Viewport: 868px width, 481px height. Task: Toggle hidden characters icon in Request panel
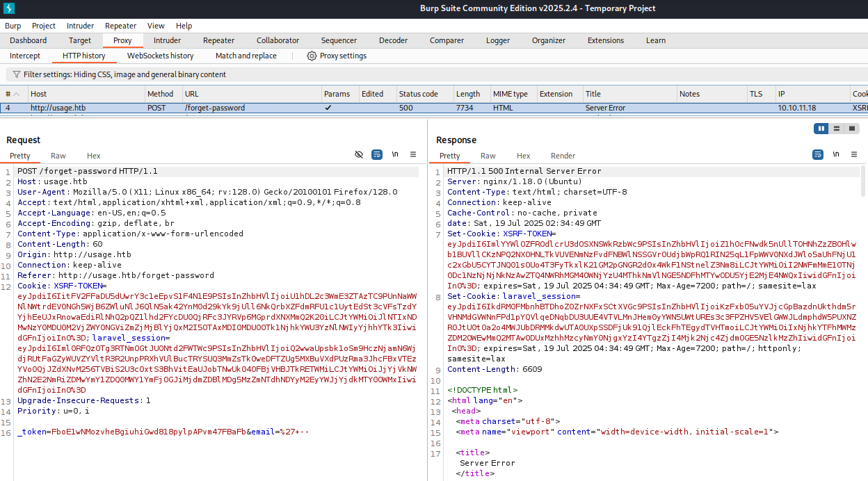pos(359,154)
